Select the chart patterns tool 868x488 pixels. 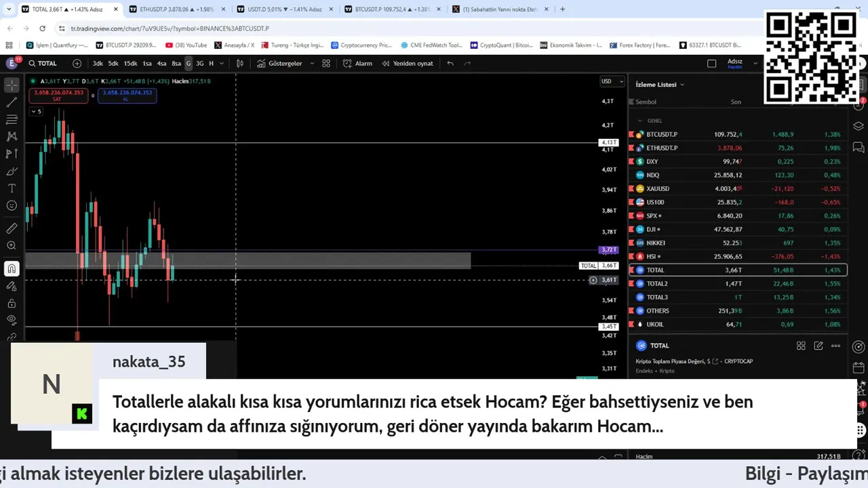coord(12,136)
